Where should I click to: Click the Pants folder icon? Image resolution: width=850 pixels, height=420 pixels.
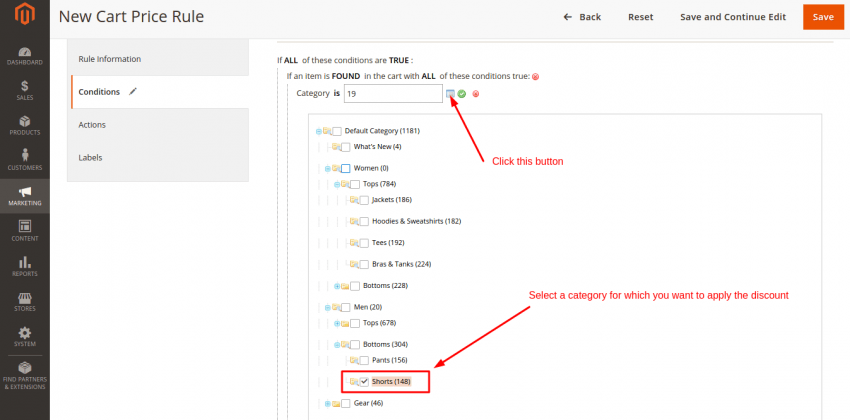pos(355,360)
